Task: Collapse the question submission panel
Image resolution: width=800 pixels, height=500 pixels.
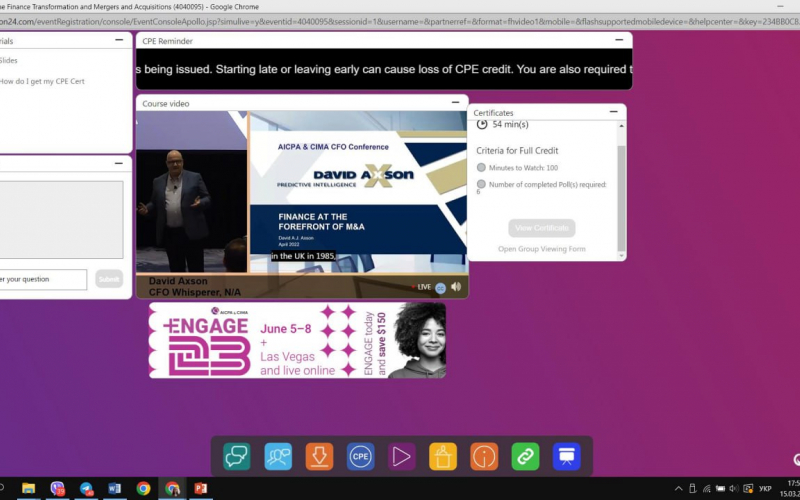Action: click(x=119, y=164)
